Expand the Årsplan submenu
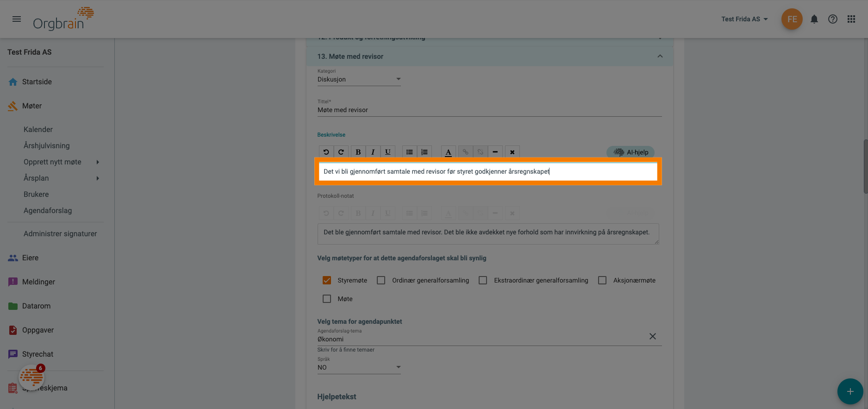This screenshot has height=409, width=868. click(98, 178)
